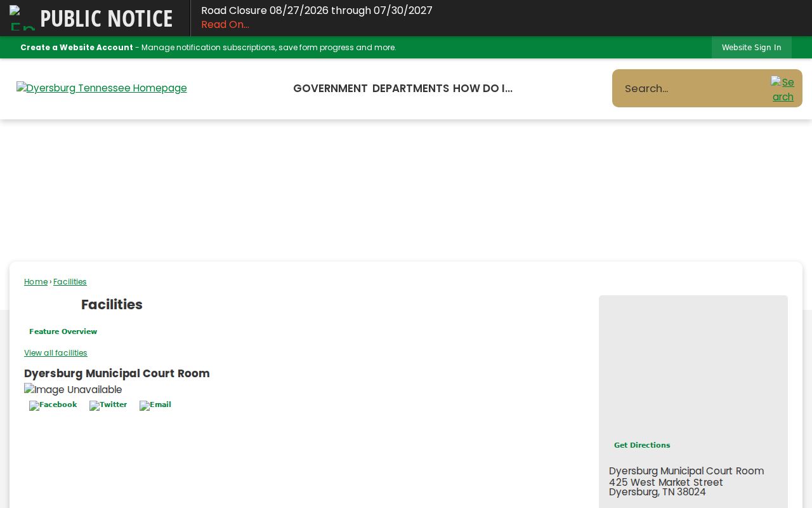
Task: Follow the Read On... link
Action: [x=225, y=25]
